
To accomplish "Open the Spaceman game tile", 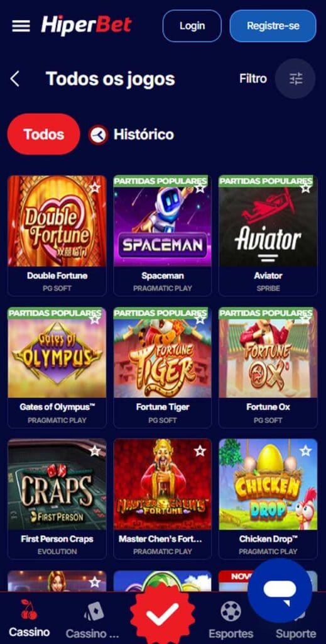I will pos(163,221).
